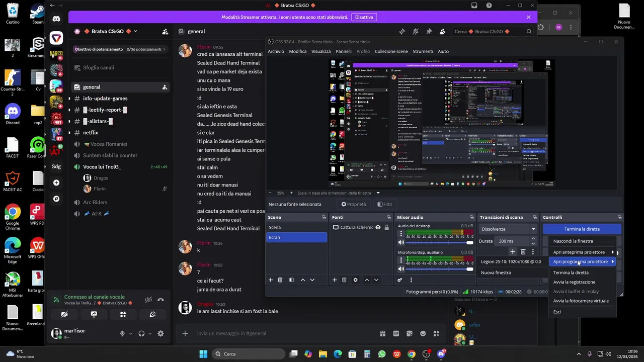Choose Avvia la registrazione in context menu

tap(574, 282)
